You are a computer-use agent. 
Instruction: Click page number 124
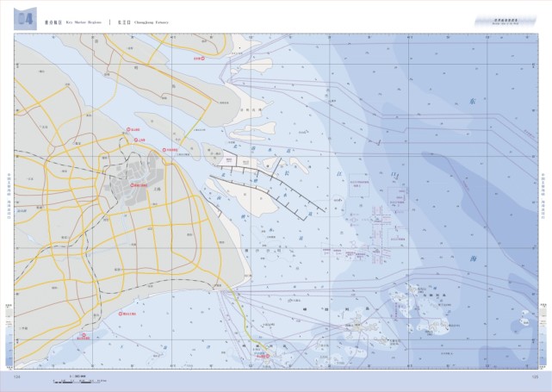tap(16, 376)
